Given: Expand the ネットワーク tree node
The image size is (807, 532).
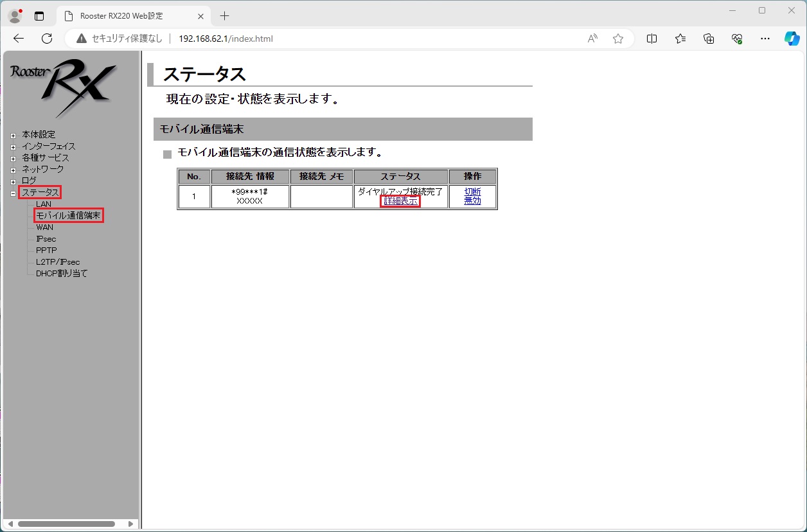Looking at the screenshot, I should tap(13, 170).
